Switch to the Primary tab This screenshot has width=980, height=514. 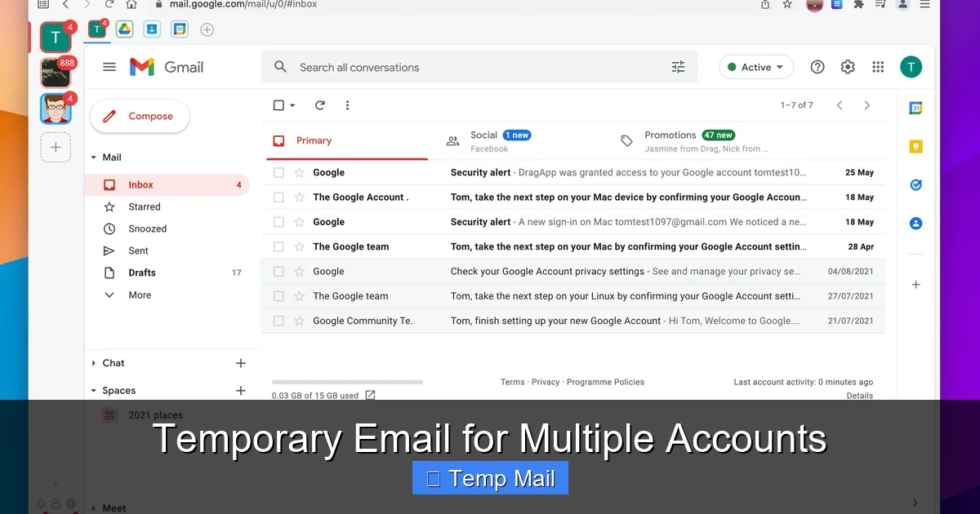tap(347, 140)
